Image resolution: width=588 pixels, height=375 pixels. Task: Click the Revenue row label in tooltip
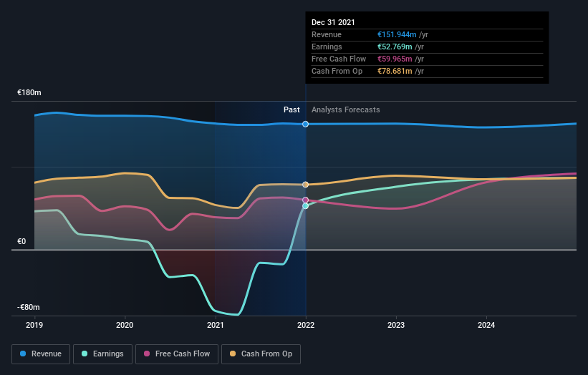327,34
